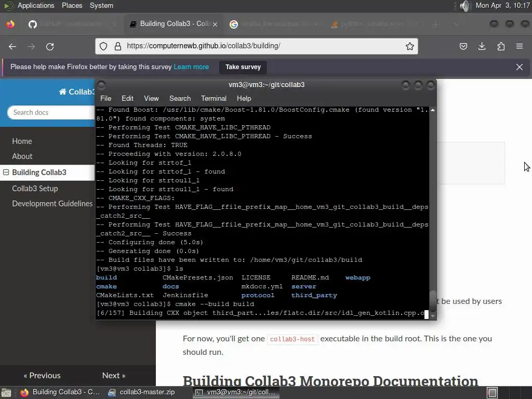The width and height of the screenshot is (532, 399).
Task: Open the terminal File menu
Action: (x=105, y=98)
